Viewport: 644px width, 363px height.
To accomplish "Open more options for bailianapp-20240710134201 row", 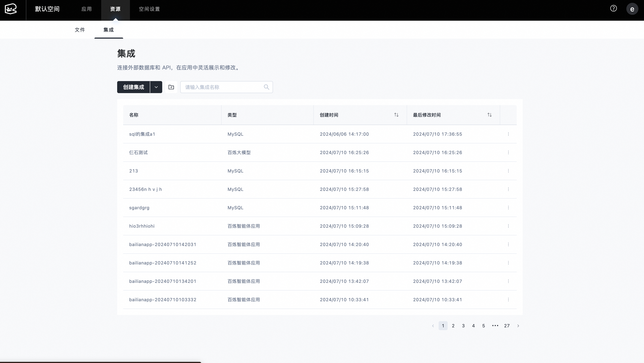I will click(508, 281).
